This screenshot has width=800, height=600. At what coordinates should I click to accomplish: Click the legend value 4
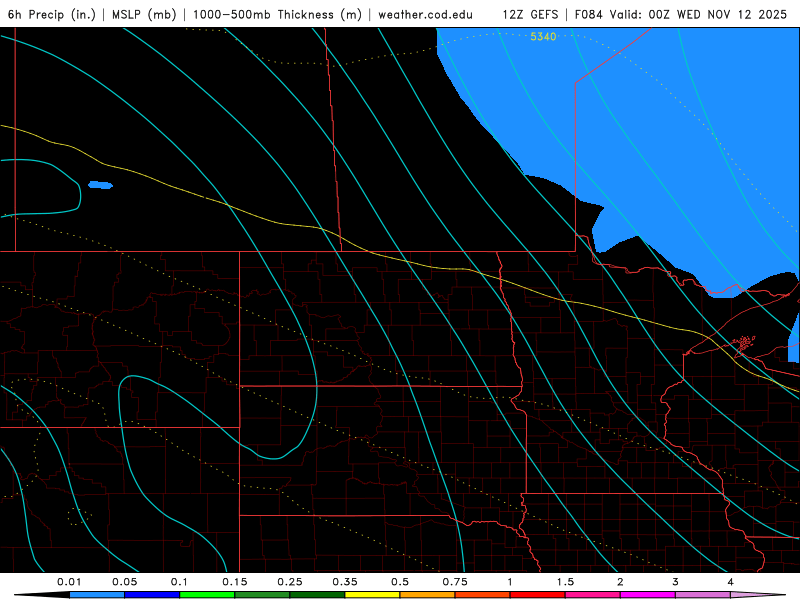coord(730,582)
